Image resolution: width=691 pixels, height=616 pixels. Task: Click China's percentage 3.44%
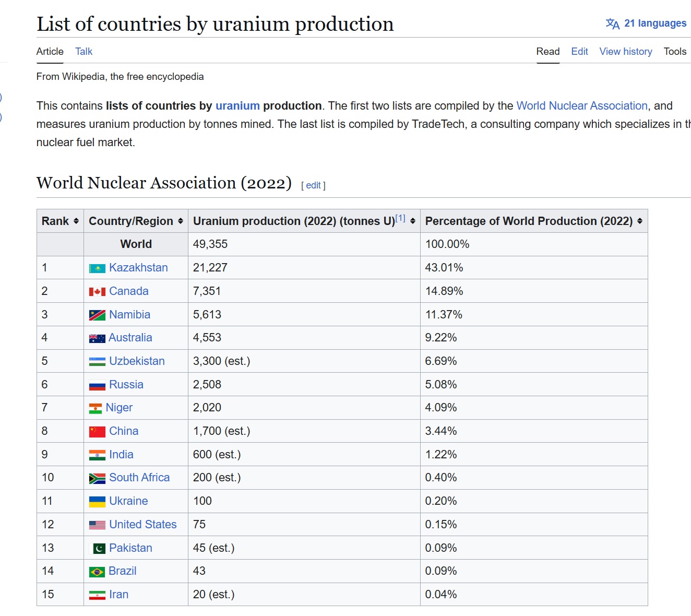point(441,431)
